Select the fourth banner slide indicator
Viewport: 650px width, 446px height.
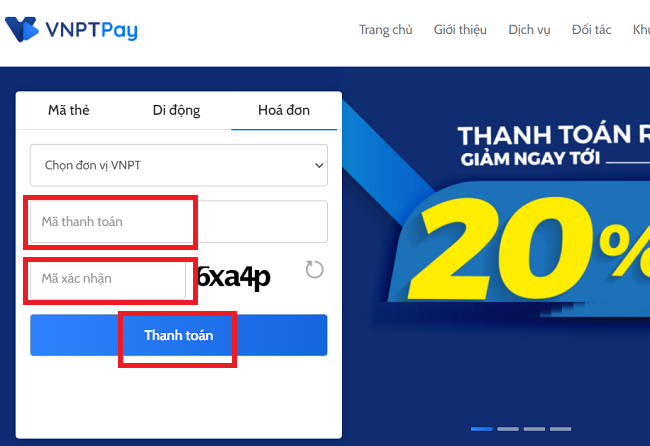[560, 429]
